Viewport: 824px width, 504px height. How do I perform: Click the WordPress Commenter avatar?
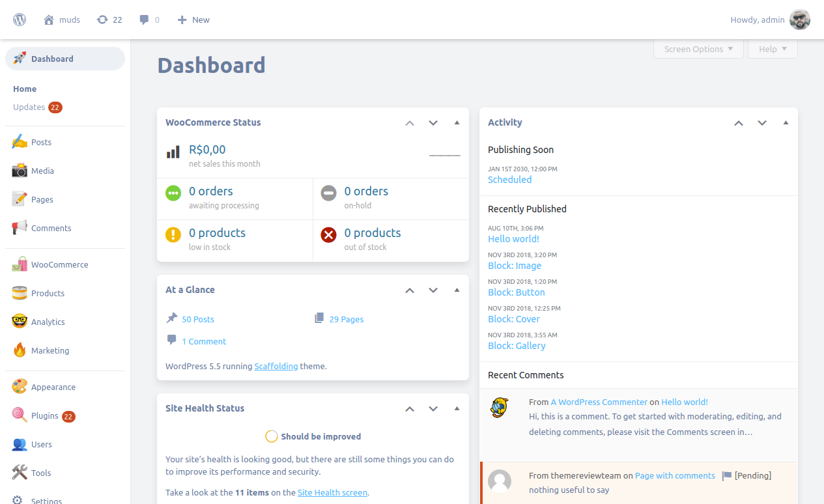pyautogui.click(x=500, y=408)
